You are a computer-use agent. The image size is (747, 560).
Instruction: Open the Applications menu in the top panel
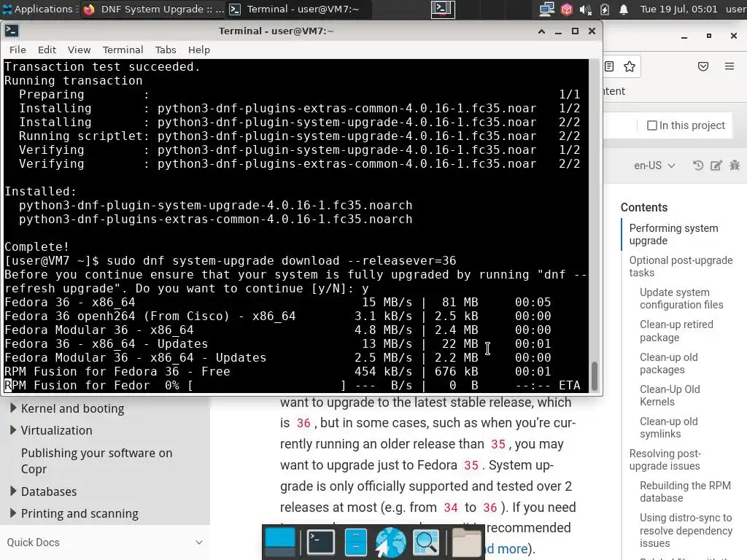39,9
